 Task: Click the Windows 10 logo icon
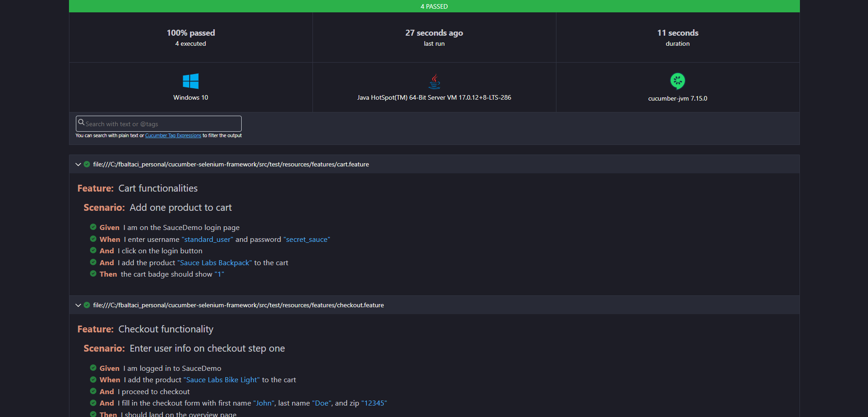point(191,81)
